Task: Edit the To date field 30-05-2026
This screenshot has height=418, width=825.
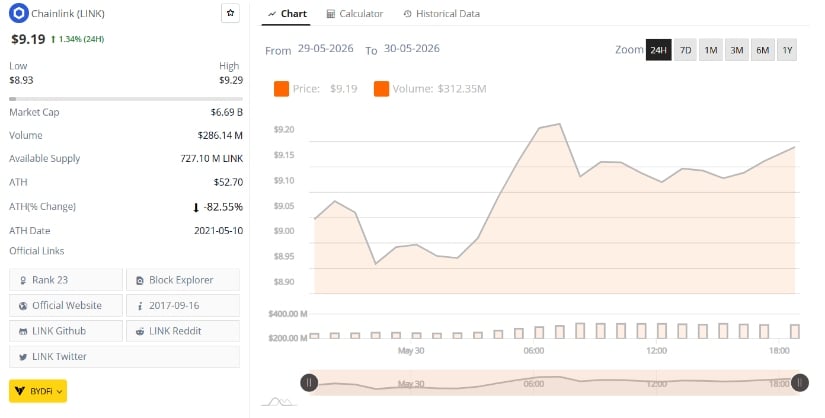Action: click(411, 48)
